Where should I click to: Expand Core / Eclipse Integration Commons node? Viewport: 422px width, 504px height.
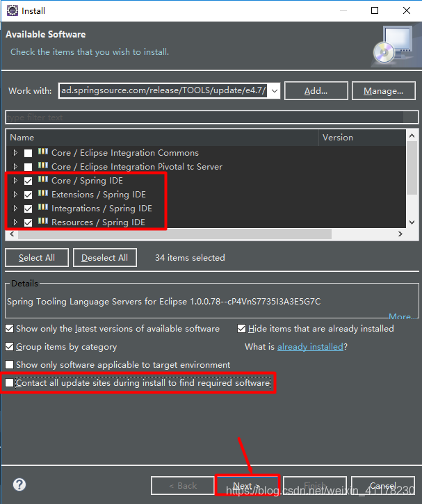tap(15, 153)
